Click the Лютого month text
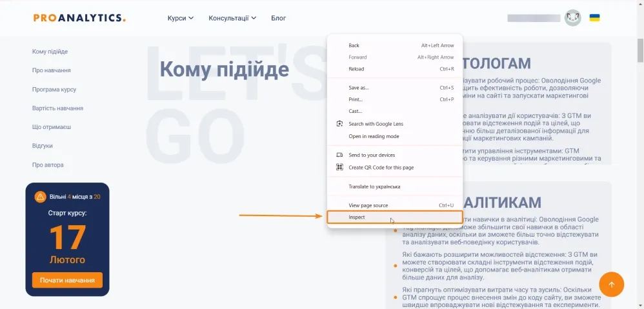Viewport: 644px width, 309px height. (67, 260)
